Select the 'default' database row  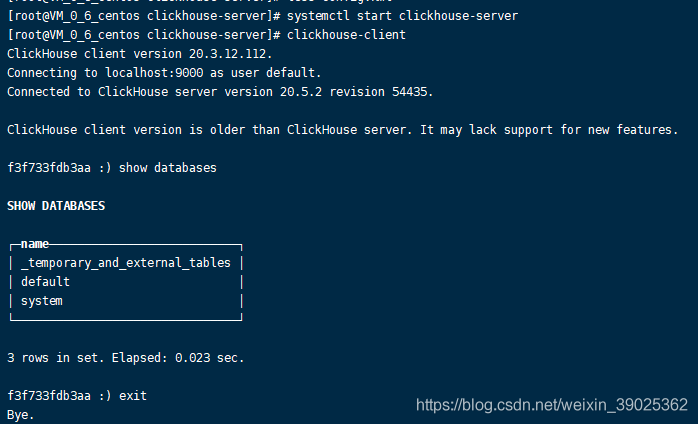click(45, 282)
